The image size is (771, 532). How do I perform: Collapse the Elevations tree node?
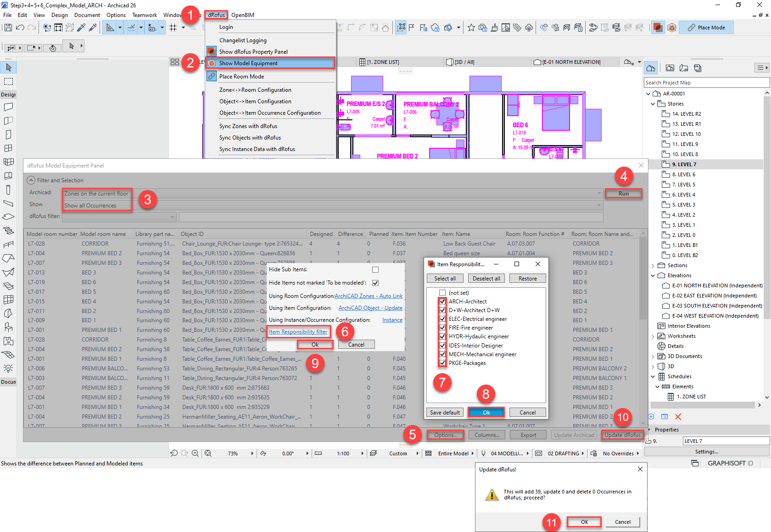coord(653,275)
